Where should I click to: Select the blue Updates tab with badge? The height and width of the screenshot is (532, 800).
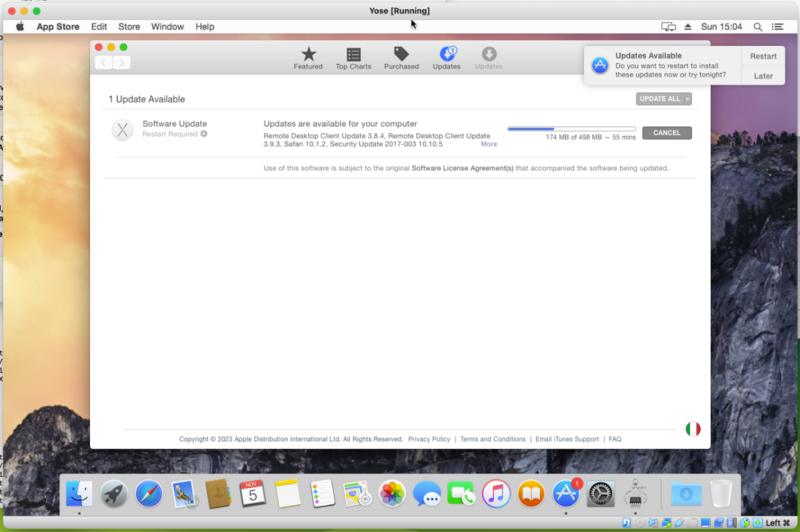coord(446,58)
